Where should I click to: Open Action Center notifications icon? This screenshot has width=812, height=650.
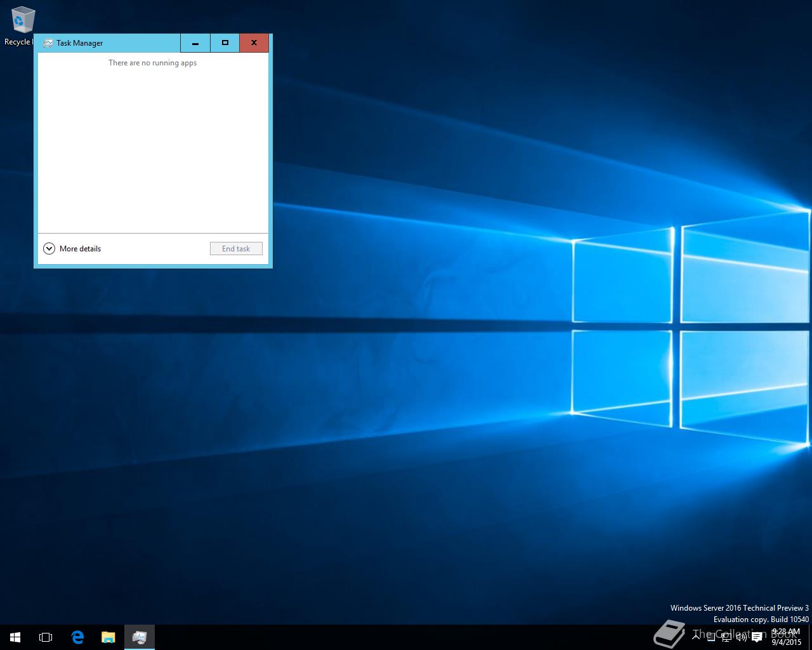757,637
